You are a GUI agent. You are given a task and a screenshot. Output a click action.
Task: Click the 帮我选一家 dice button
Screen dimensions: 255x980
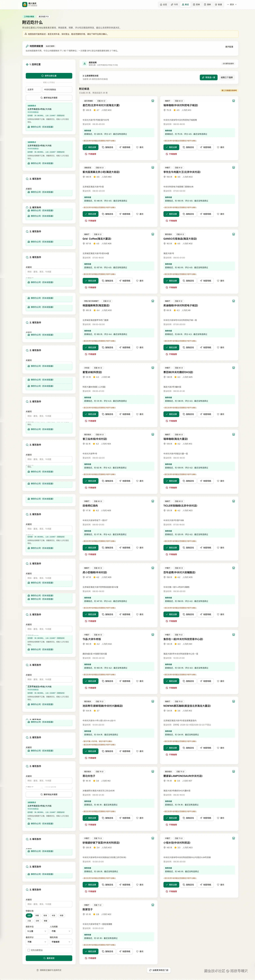(x=209, y=77)
